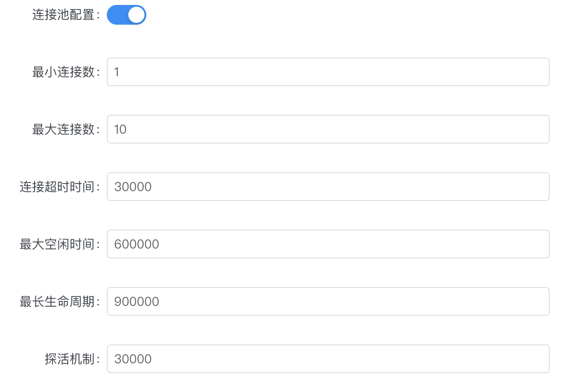Click the value 1 in minimum connections
This screenshot has height=392, width=569.
coord(117,72)
